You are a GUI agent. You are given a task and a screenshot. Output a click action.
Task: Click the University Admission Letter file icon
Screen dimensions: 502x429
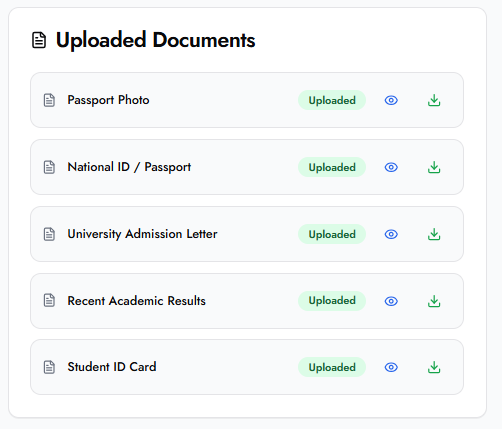[x=49, y=234]
